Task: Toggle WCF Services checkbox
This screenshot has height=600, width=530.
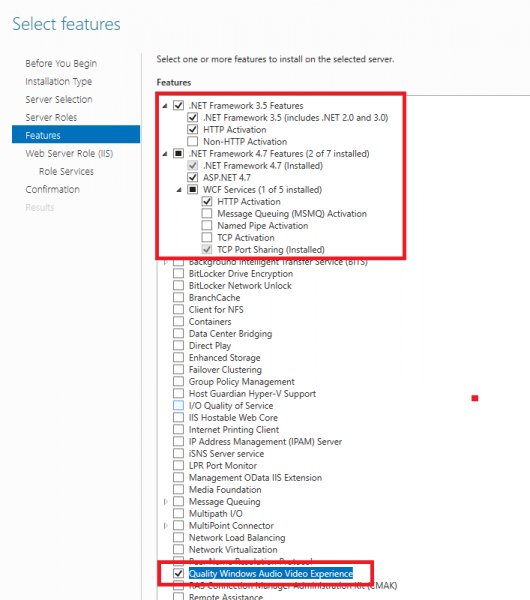Action: (192, 189)
